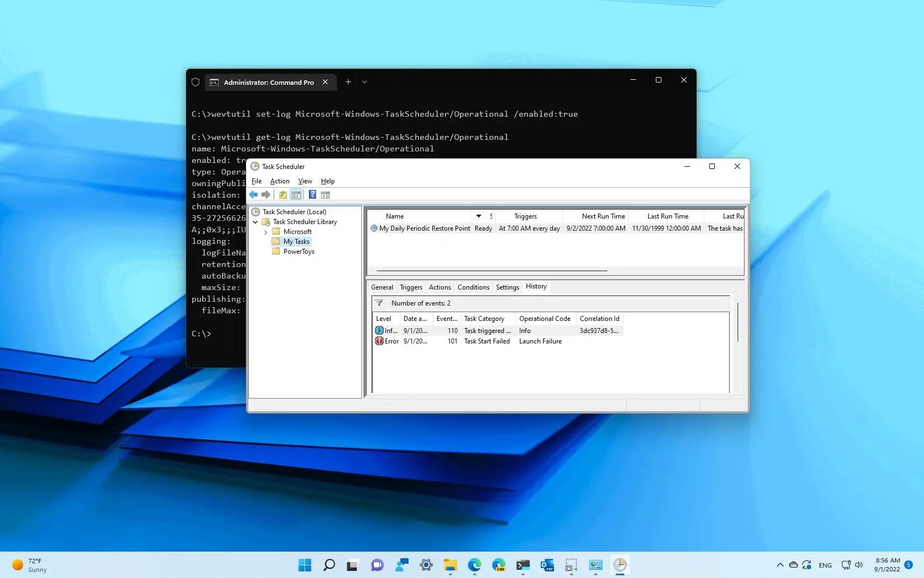Viewport: 924px width, 578px height.
Task: Select the My Daily Periodic Restore Point task
Action: [x=424, y=228]
